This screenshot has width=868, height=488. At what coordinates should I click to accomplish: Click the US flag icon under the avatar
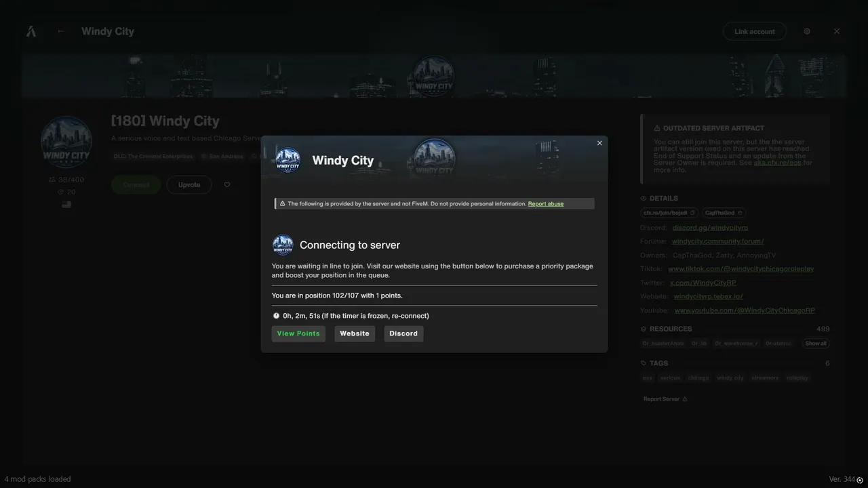coord(66,204)
